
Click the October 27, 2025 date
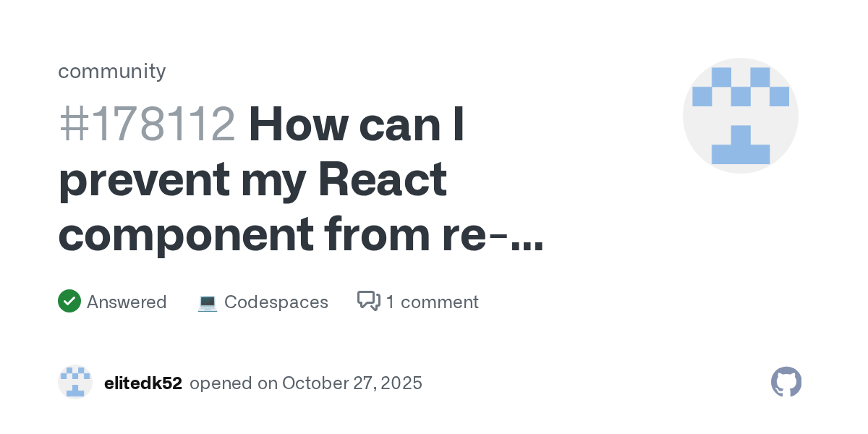pyautogui.click(x=352, y=383)
